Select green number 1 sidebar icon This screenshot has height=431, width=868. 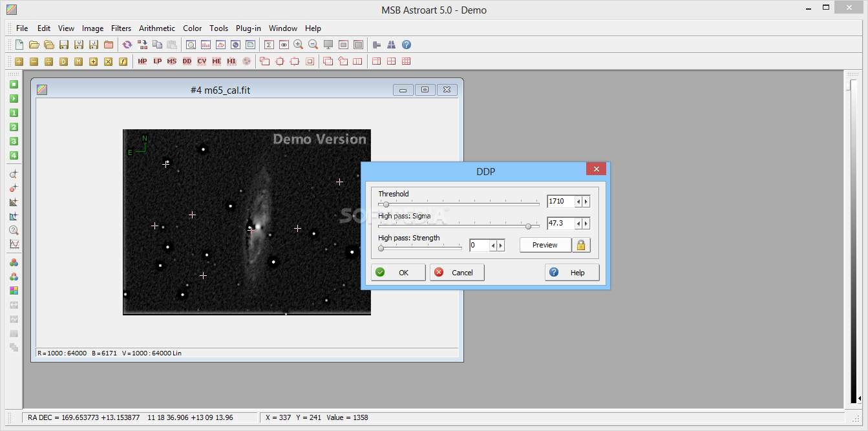coord(14,113)
